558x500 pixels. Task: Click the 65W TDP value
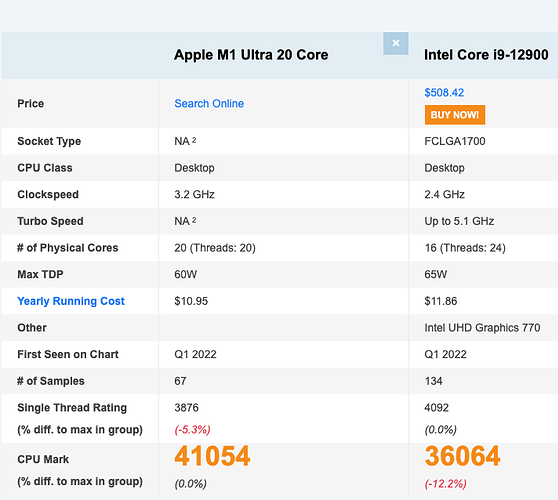point(436,274)
